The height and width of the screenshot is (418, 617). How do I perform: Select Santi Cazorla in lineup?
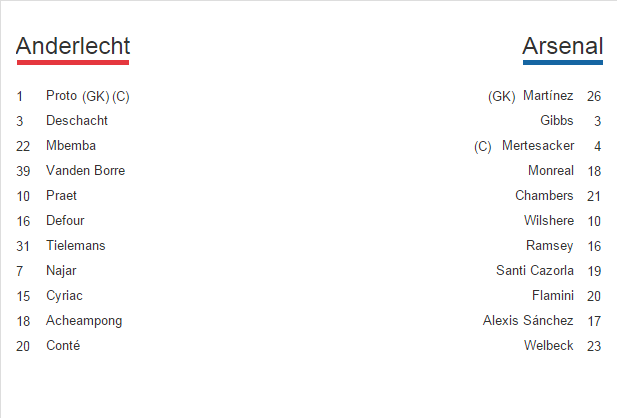click(x=535, y=271)
